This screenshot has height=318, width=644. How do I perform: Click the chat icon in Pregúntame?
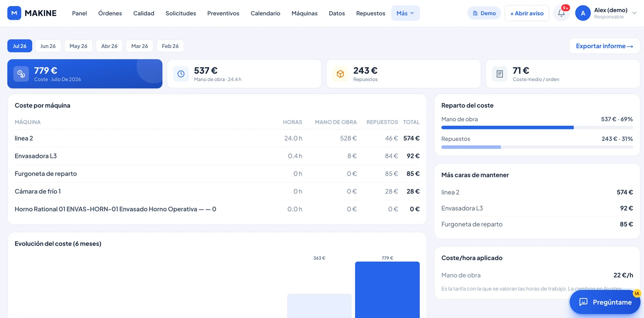coord(583,302)
